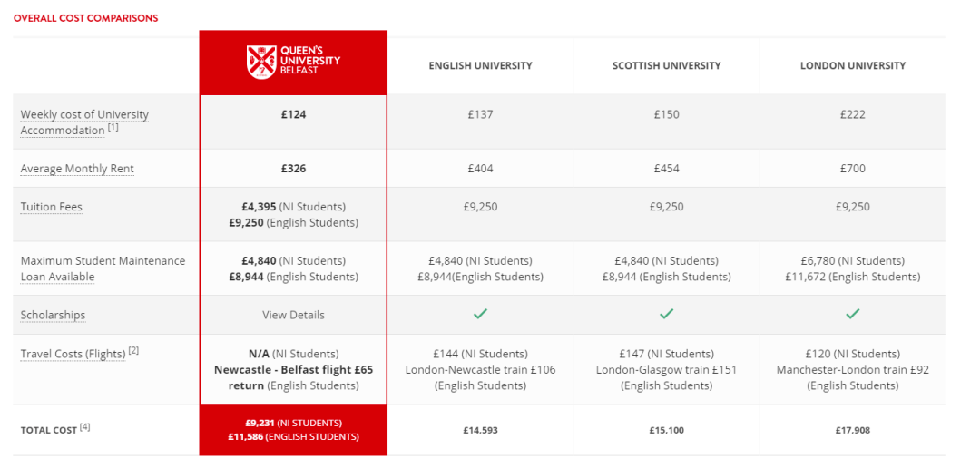
Task: Click the London University column header
Action: tap(852, 65)
